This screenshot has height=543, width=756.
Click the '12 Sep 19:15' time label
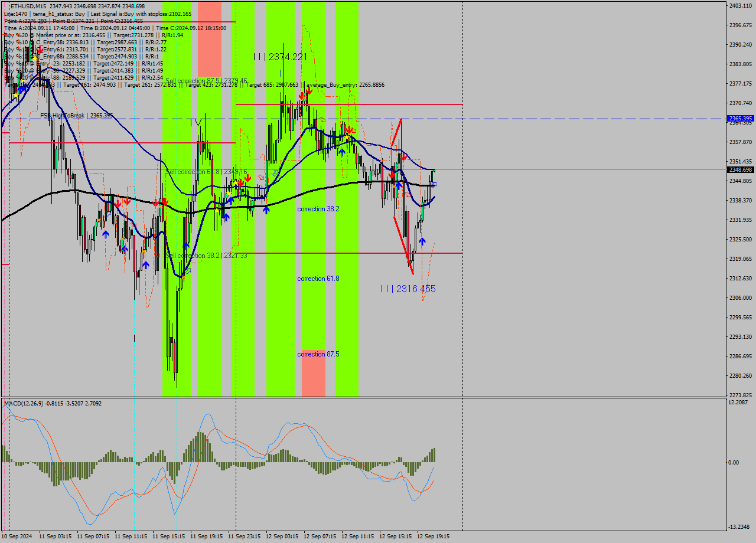click(434, 537)
